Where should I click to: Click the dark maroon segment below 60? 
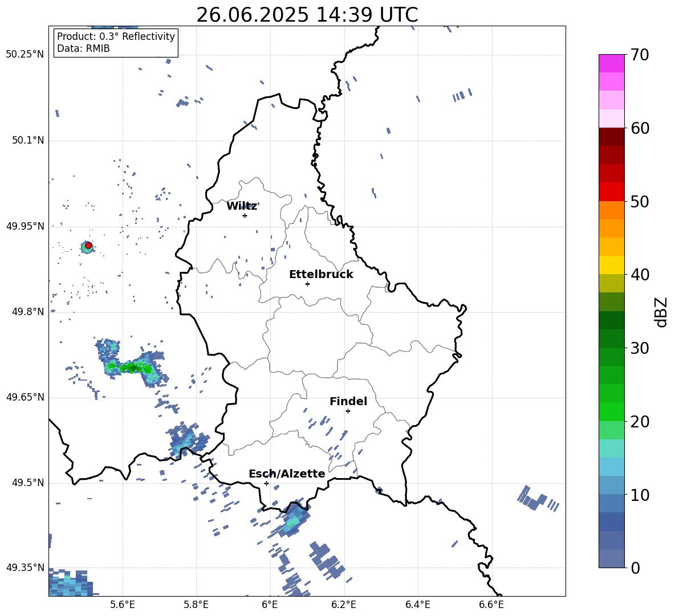612,137
